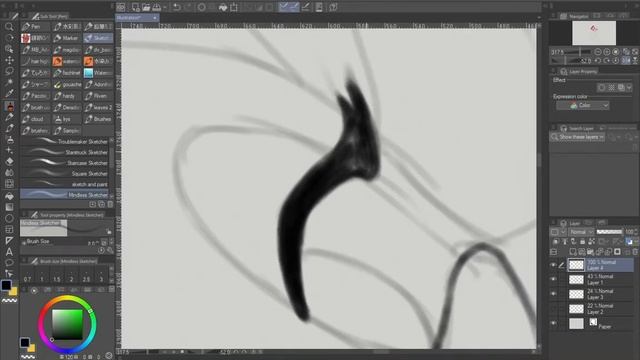Expand the Effect options dropdown arrow
The image size is (640, 360).
(629, 87)
